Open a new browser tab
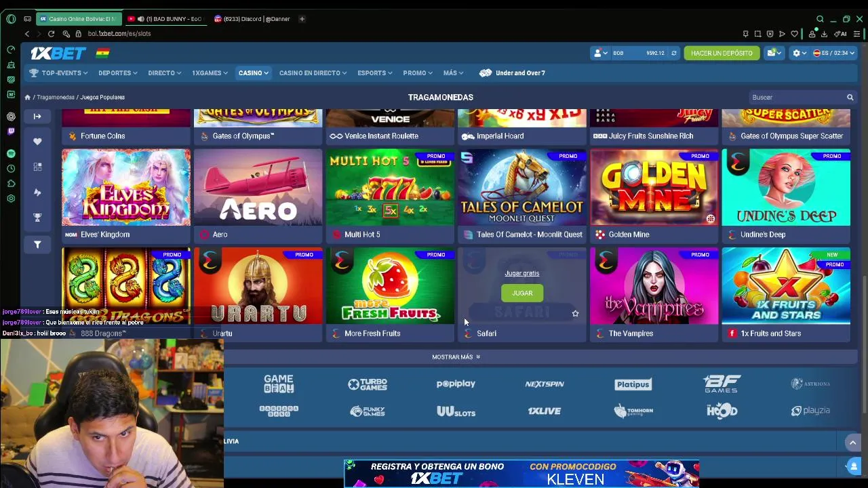This screenshot has width=868, height=488. 302,19
